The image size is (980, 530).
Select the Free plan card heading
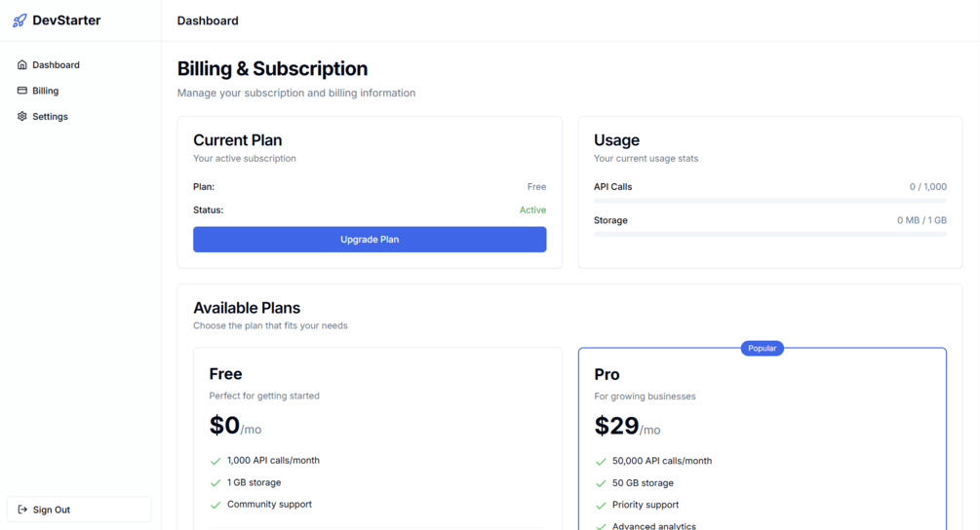tap(225, 374)
